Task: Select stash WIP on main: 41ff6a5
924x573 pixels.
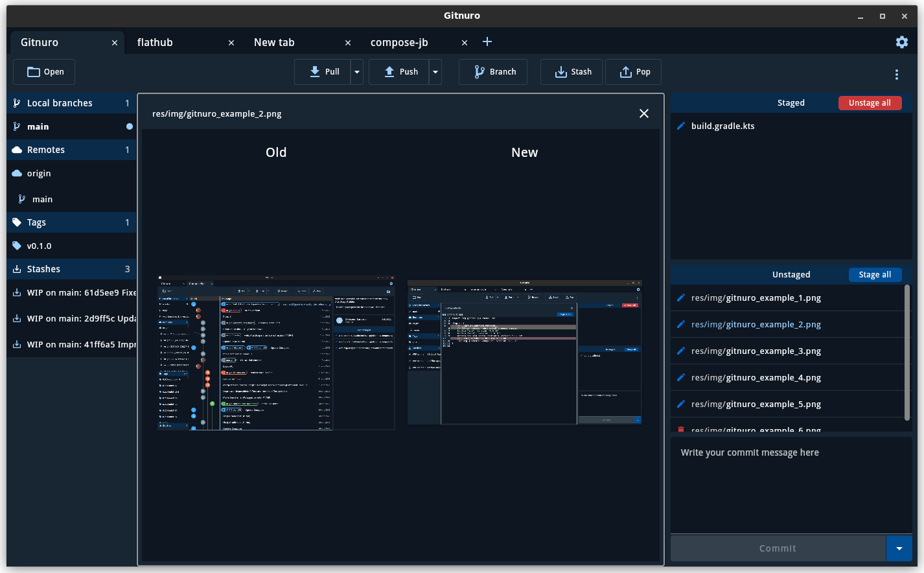Action: click(x=71, y=345)
